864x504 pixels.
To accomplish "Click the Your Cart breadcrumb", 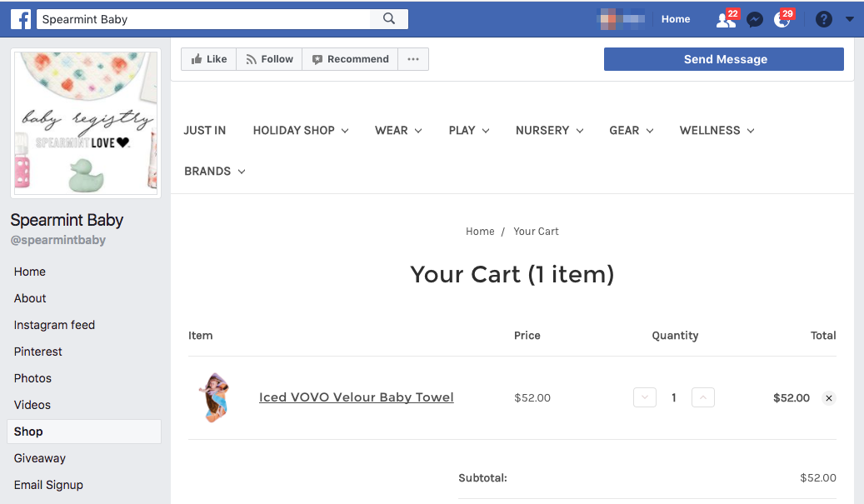I will click(536, 232).
